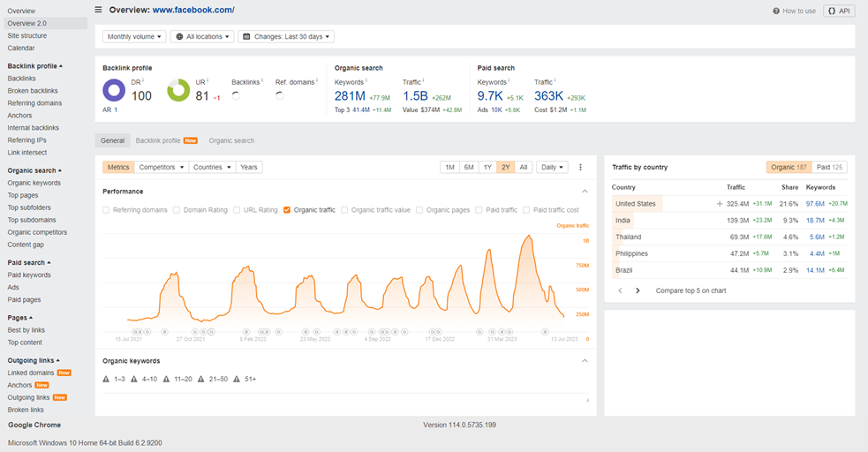Open Organic keywords in sidebar

click(34, 183)
